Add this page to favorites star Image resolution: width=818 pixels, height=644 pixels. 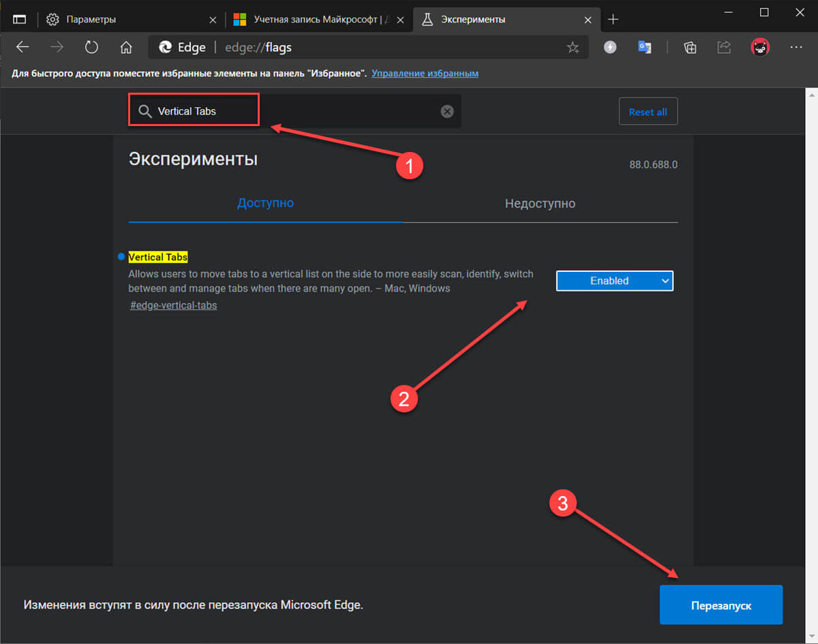pos(573,47)
